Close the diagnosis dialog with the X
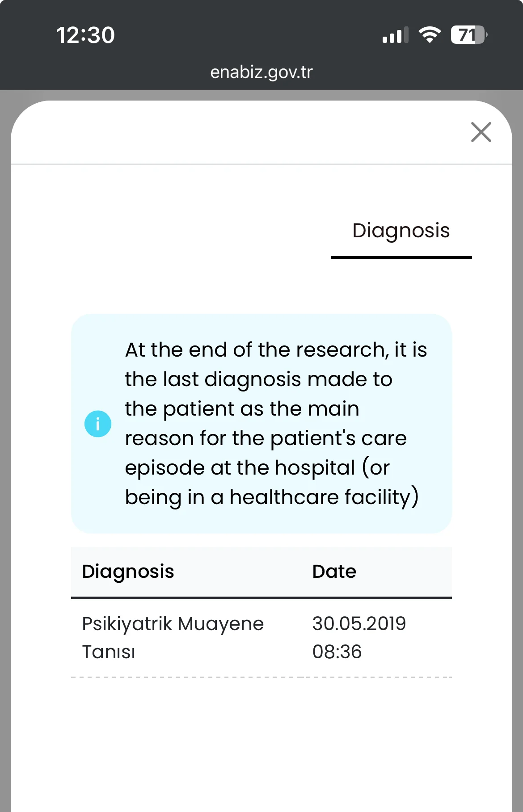Viewport: 523px width, 812px height. click(481, 132)
